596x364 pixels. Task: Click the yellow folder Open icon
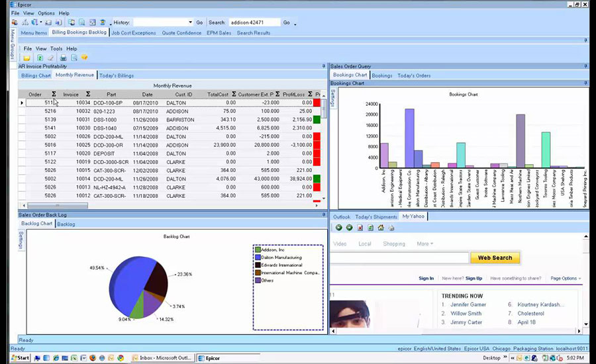pyautogui.click(x=26, y=58)
